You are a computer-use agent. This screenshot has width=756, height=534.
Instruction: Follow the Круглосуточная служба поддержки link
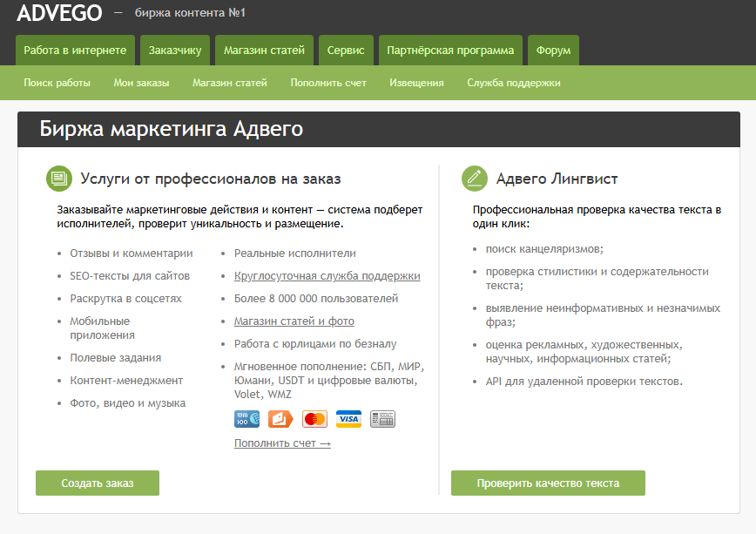click(x=327, y=276)
